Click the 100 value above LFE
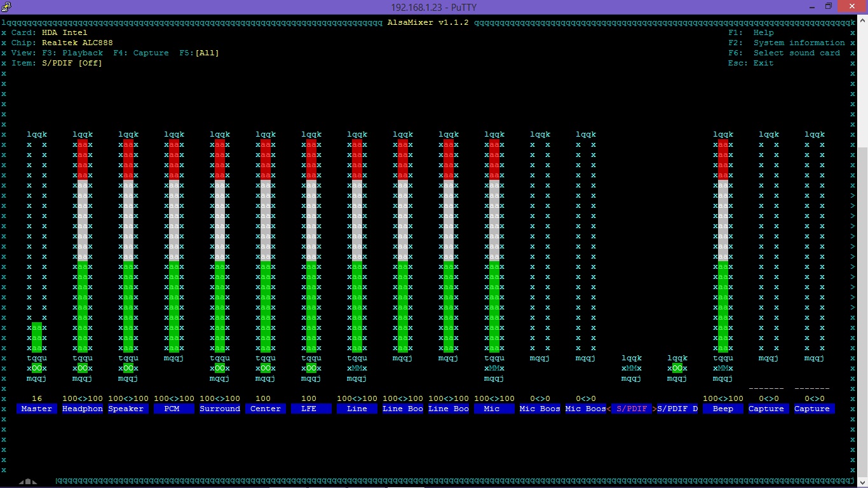 coord(309,398)
